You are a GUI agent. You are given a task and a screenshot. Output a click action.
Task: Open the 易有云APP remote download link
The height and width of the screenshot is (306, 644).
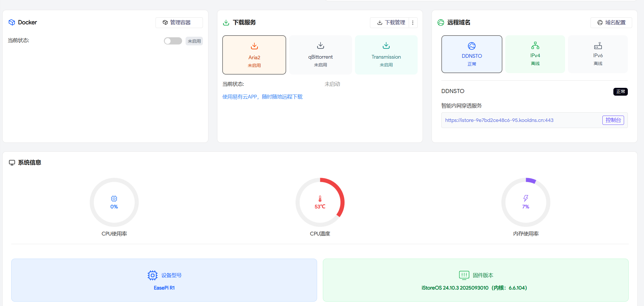coord(262,97)
